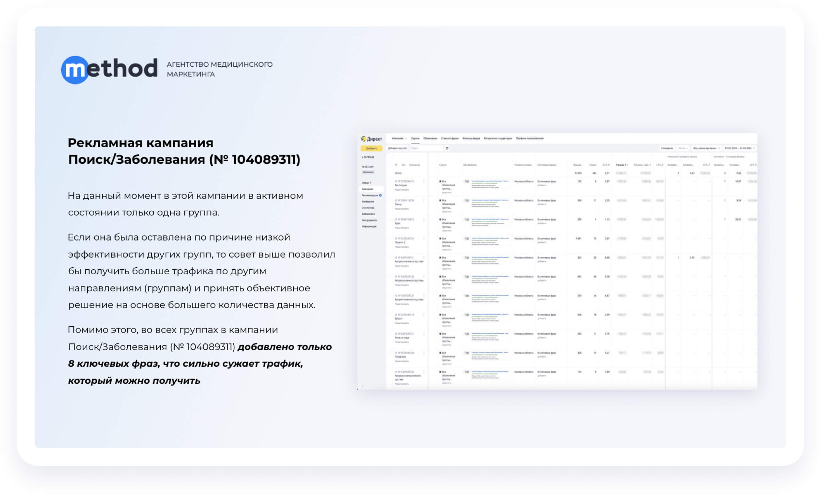Image resolution: width=821 pixels, height=504 pixels.
Task: Sort by the Расход column header
Action: (621, 165)
